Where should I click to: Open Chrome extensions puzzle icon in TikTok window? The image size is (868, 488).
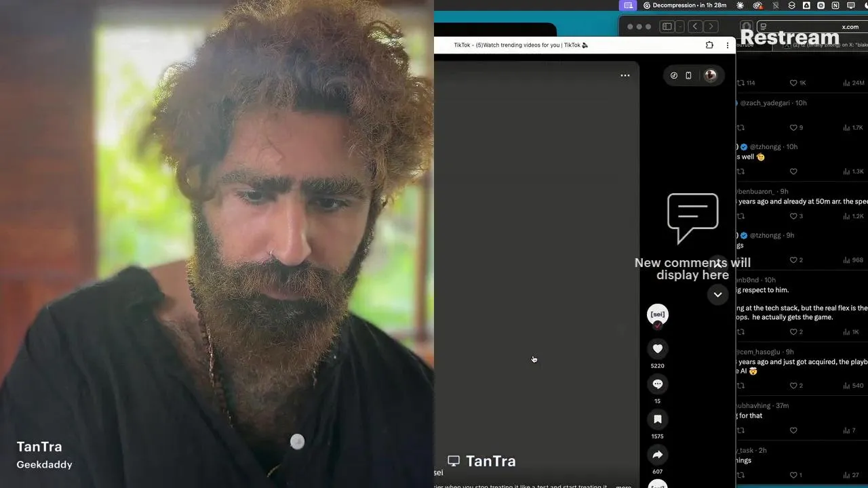(709, 45)
